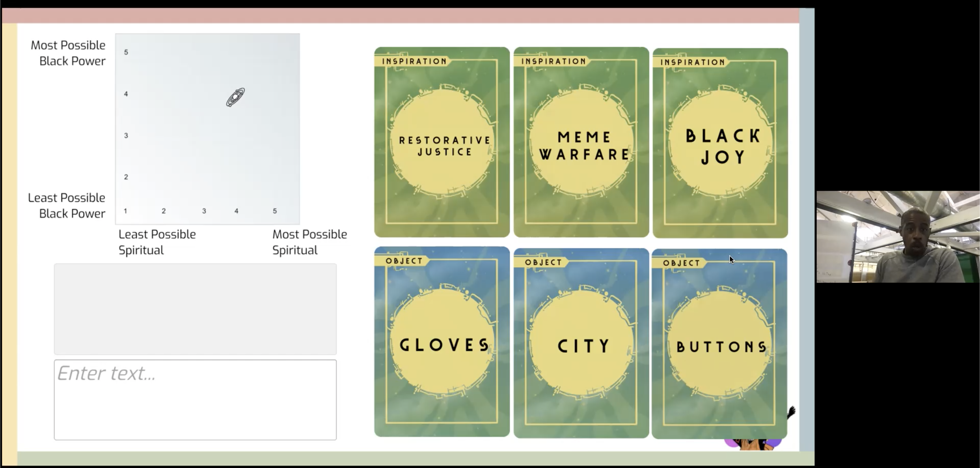Pick the Black Joy inspiration card
This screenshot has width=980, height=468.
720,143
